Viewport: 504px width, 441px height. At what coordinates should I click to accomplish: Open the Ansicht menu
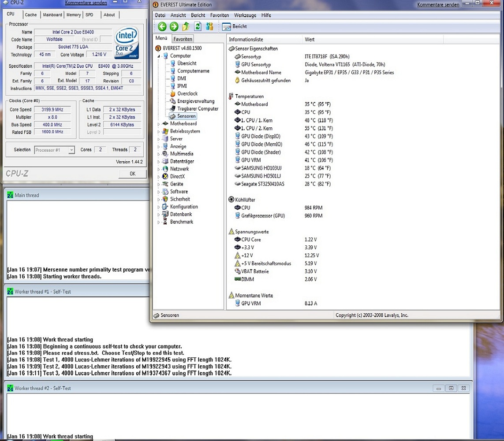tap(178, 15)
